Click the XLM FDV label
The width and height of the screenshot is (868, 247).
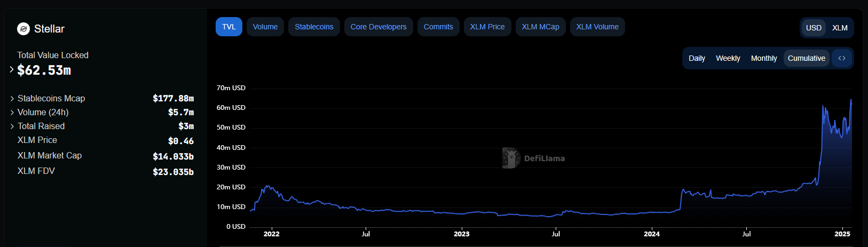(36, 171)
